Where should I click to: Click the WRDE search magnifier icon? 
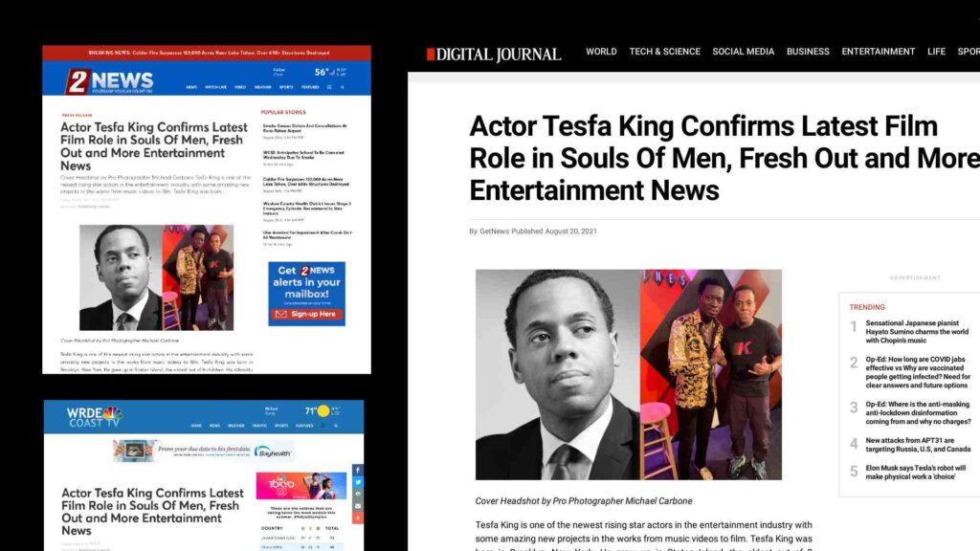(x=336, y=426)
